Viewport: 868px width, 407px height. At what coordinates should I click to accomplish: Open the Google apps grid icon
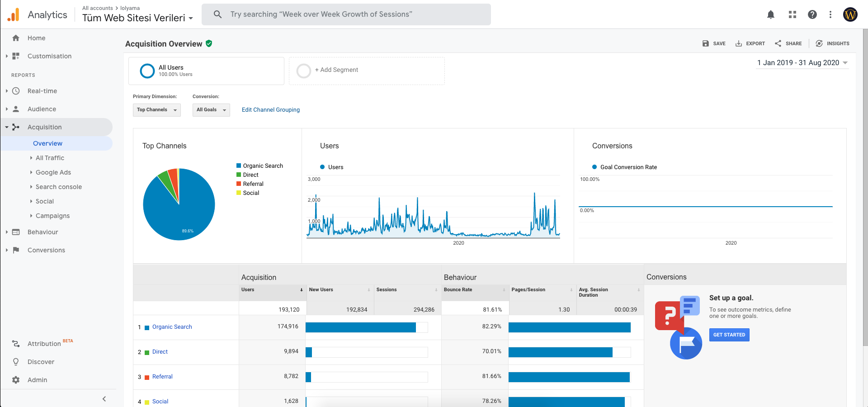(793, 14)
